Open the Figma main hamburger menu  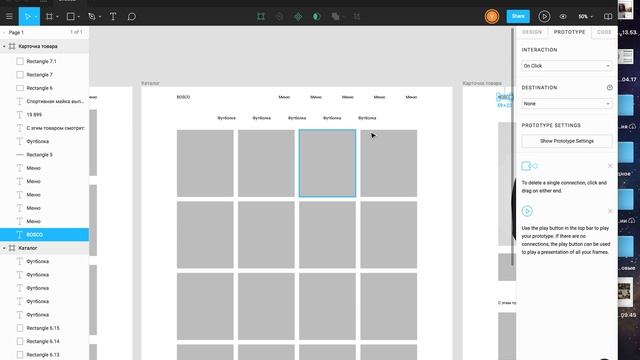(9, 17)
